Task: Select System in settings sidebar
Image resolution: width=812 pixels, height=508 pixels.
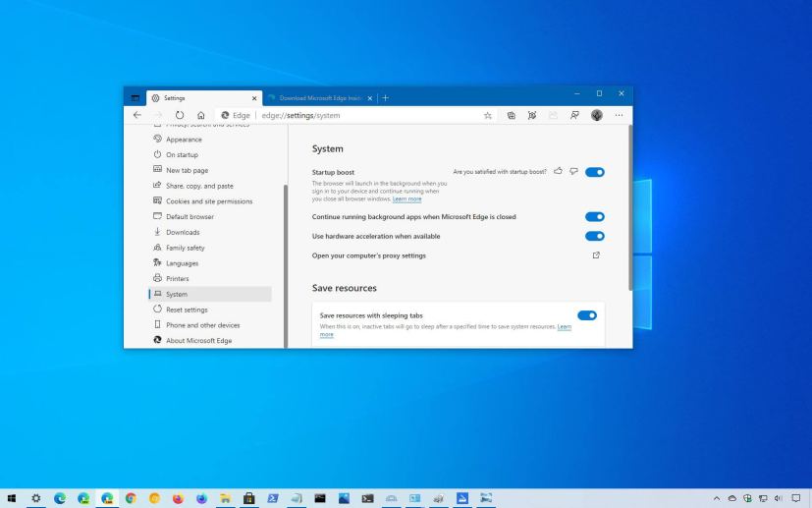Action: (x=210, y=294)
